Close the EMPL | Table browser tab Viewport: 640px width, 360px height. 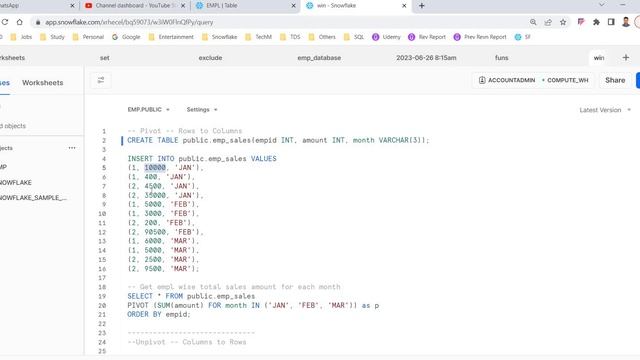[293, 6]
